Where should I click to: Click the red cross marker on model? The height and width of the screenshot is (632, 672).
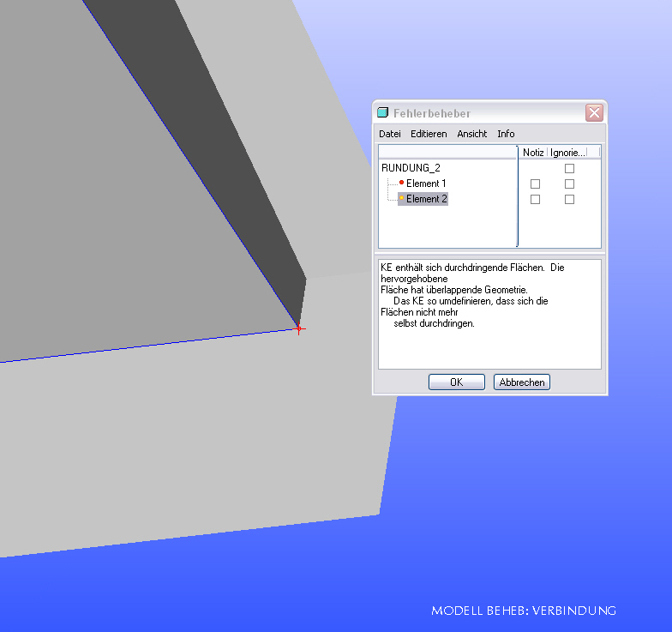pyautogui.click(x=299, y=329)
